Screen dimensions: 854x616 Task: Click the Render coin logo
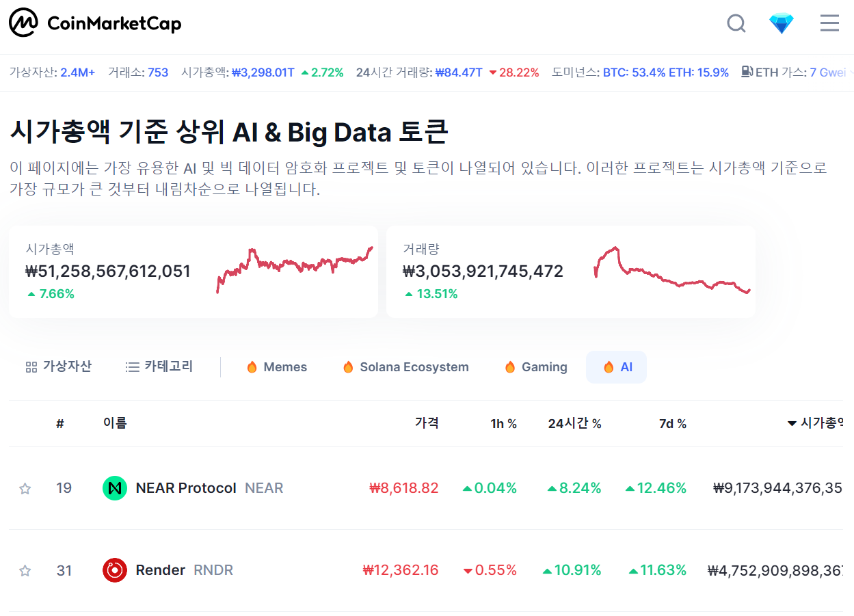[x=115, y=570]
